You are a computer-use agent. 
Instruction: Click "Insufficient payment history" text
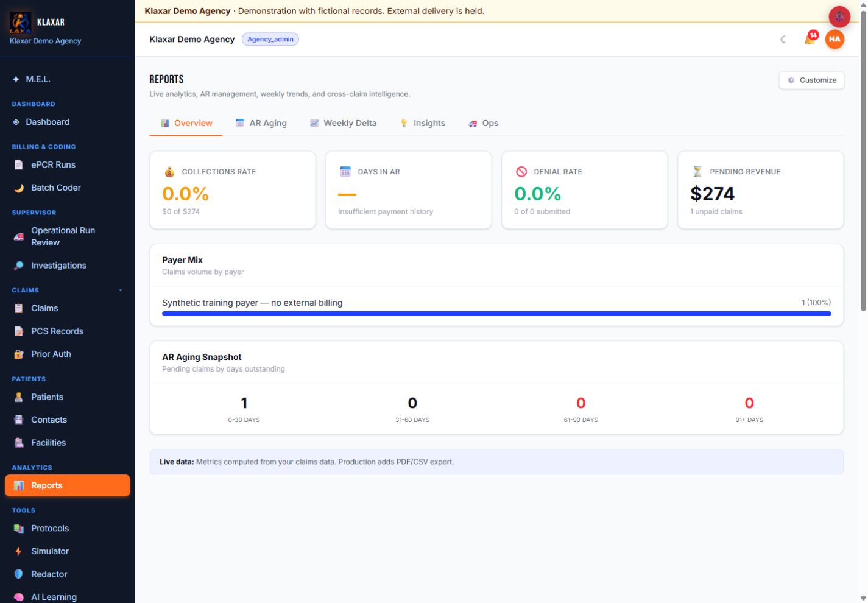386,212
